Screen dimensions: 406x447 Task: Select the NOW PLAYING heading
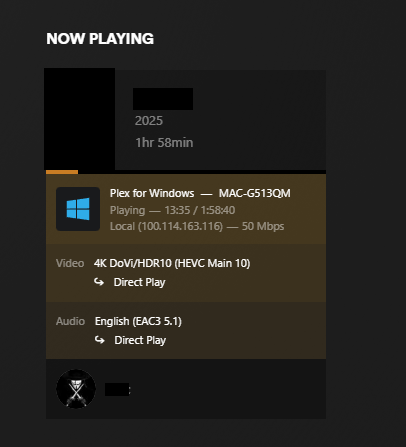click(x=100, y=39)
